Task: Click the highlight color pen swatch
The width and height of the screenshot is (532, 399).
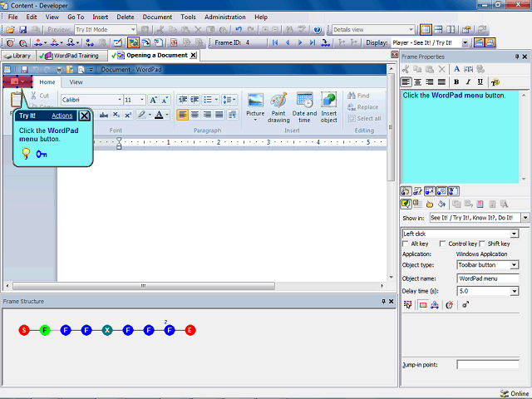Action: [142, 115]
